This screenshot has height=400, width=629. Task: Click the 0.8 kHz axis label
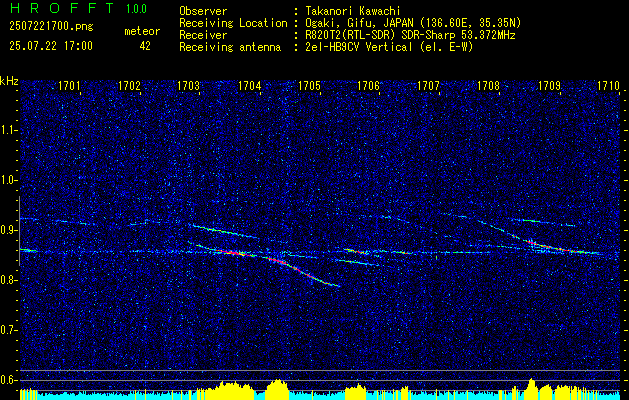coord(7,280)
